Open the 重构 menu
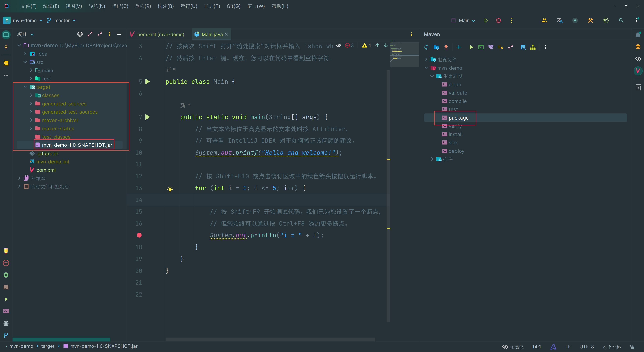 pyautogui.click(x=143, y=6)
